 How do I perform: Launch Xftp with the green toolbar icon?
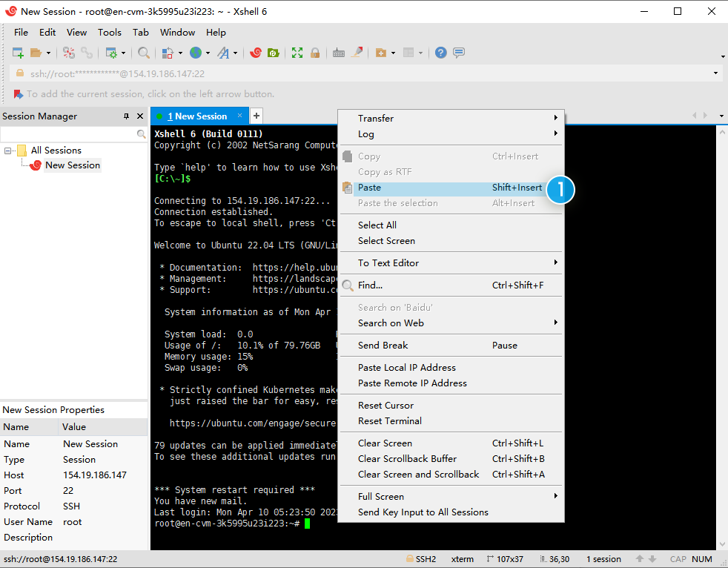(x=273, y=53)
